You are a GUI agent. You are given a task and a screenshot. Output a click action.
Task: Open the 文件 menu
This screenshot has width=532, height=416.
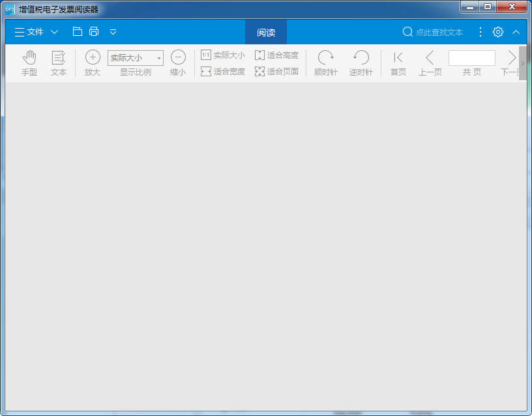pyautogui.click(x=29, y=32)
